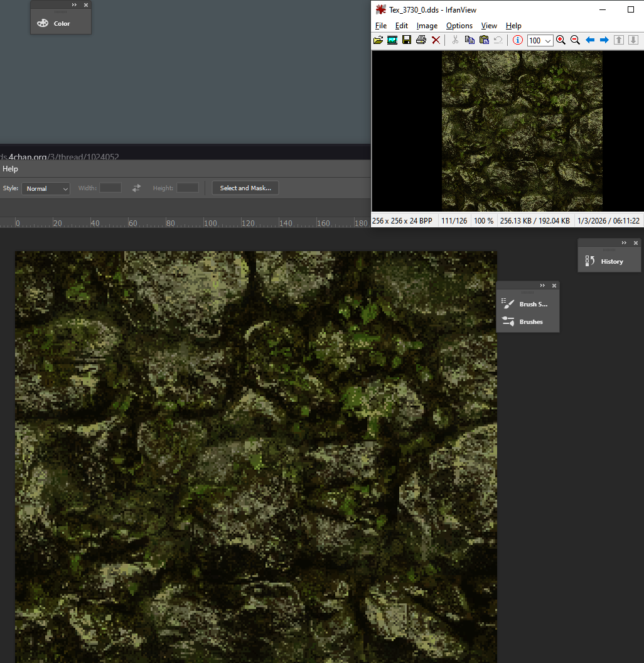Open the Image menu in IrfanView
This screenshot has height=663, width=644.
click(427, 26)
